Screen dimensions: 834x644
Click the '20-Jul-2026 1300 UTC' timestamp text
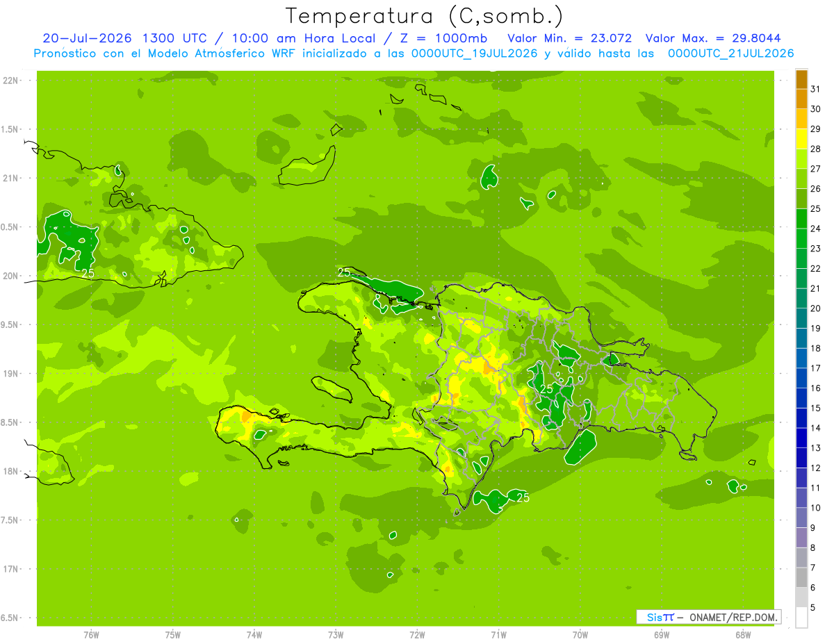tap(124, 38)
